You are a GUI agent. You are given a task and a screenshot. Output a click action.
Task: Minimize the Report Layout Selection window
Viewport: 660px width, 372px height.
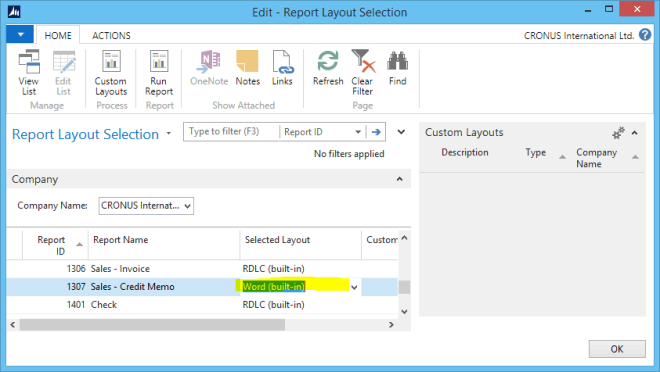[588, 10]
